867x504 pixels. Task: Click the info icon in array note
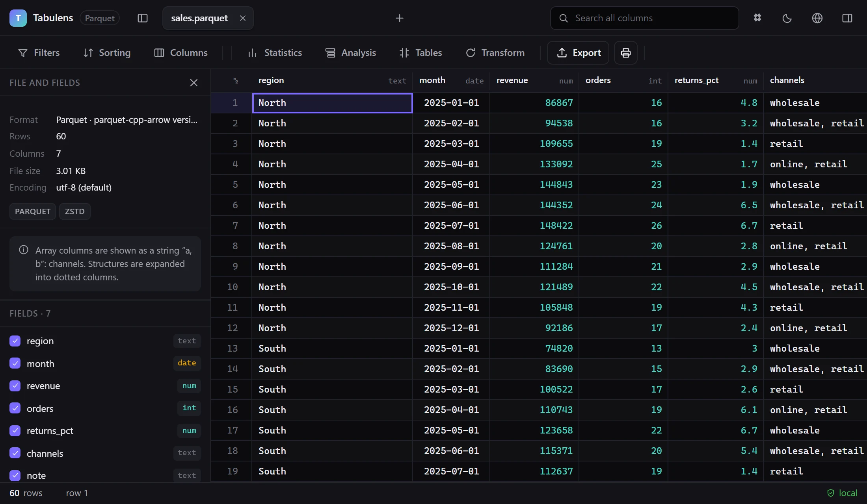[x=24, y=250]
